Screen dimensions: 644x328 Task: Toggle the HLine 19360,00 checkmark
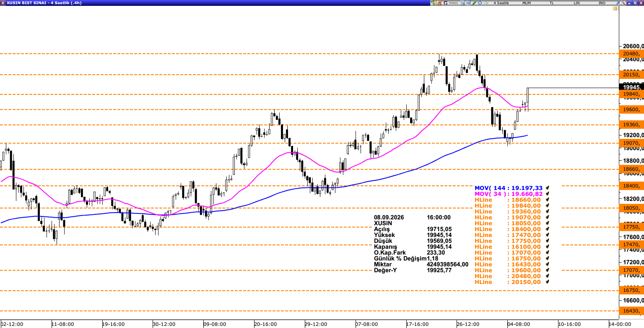548,212
